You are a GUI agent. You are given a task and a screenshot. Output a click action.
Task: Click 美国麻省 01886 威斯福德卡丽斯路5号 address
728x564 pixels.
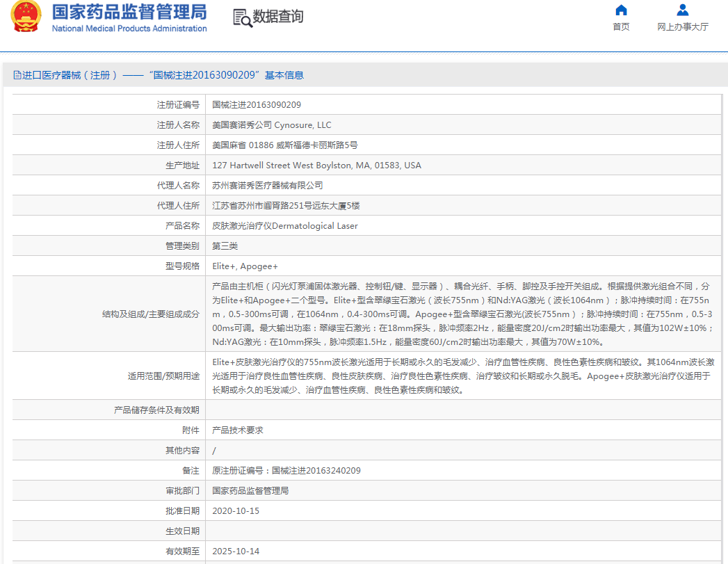tap(285, 145)
